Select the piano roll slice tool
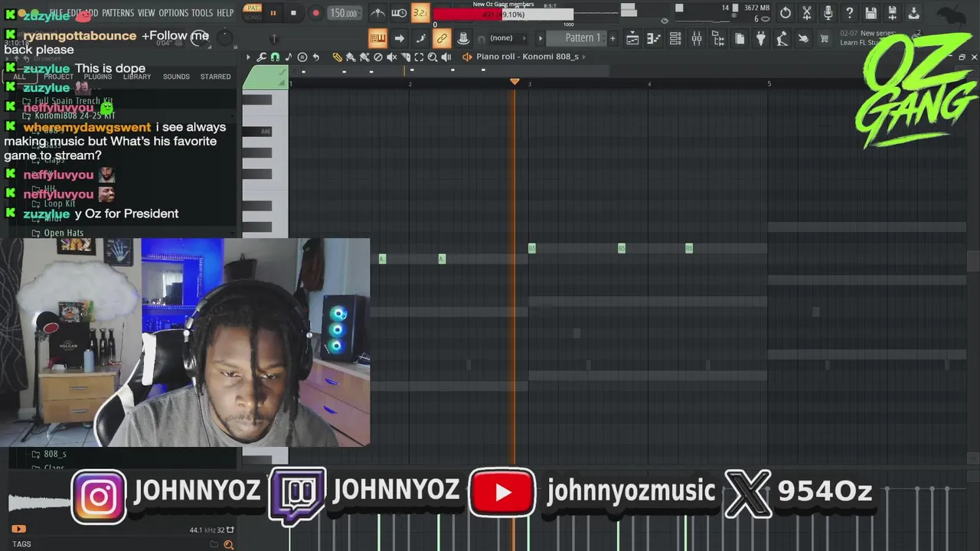 [406, 57]
